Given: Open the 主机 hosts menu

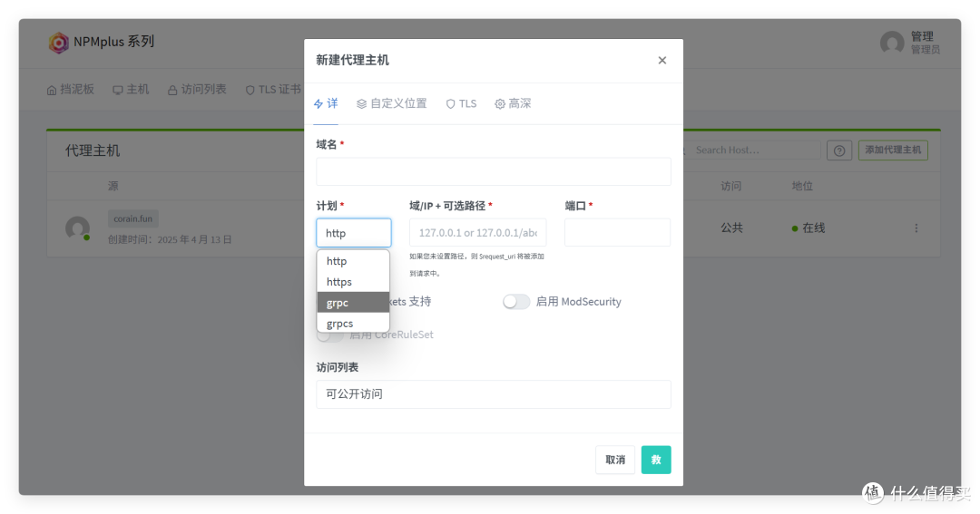Looking at the screenshot, I should (131, 90).
